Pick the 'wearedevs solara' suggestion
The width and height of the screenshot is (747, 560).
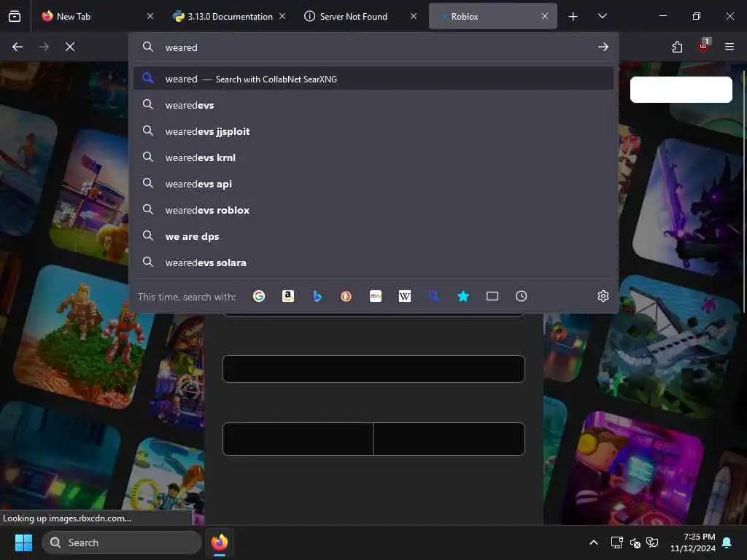(x=373, y=262)
